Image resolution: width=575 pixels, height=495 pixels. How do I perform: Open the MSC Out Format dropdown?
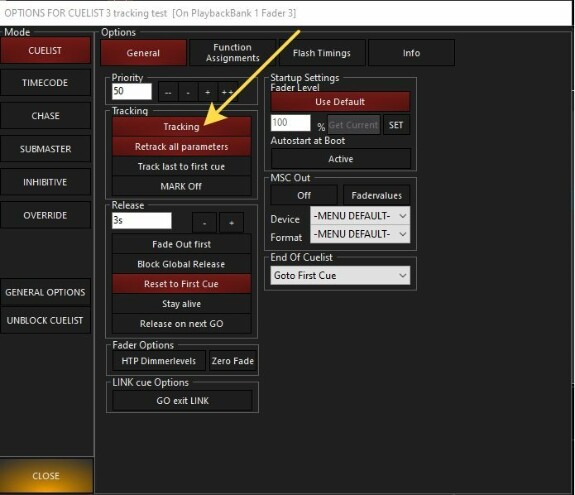coord(360,234)
